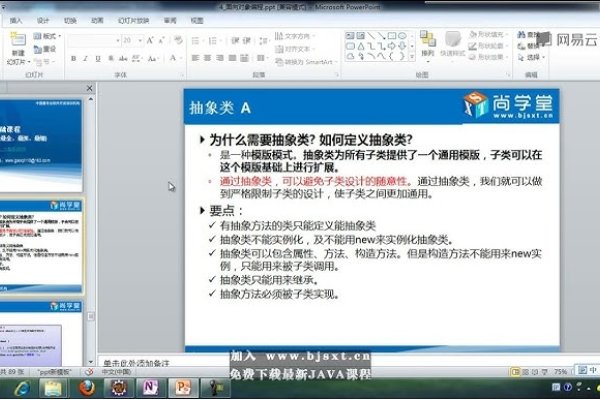Click the New Slide (新建幻灯片) icon
This screenshot has width=600, height=400.
pos(18,39)
